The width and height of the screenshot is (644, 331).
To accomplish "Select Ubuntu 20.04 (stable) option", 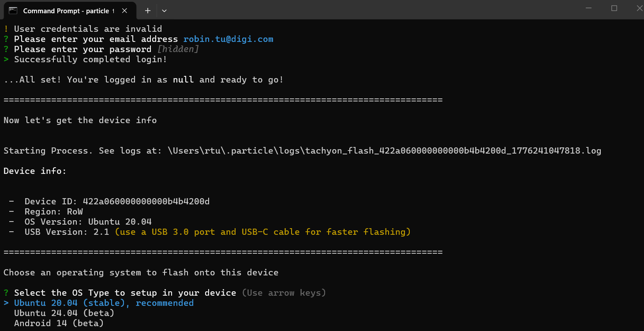I will click(x=104, y=303).
